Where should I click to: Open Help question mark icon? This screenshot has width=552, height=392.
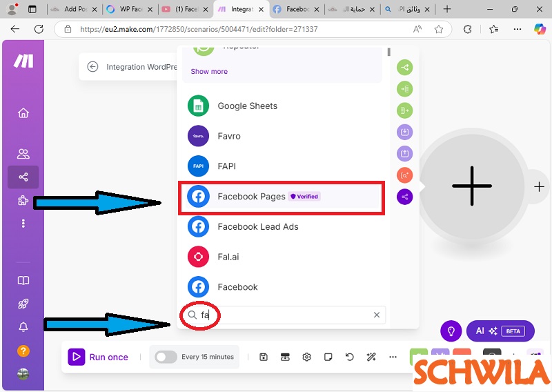[23, 351]
